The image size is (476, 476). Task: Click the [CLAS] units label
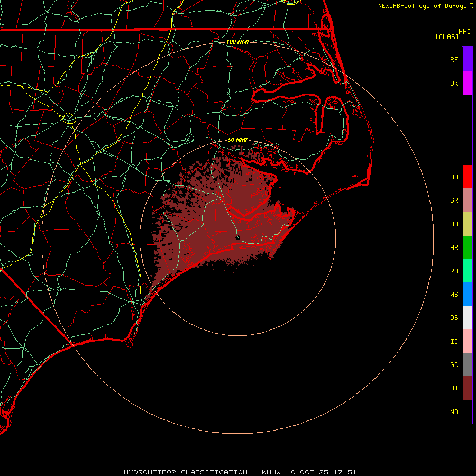pyautogui.click(x=447, y=36)
